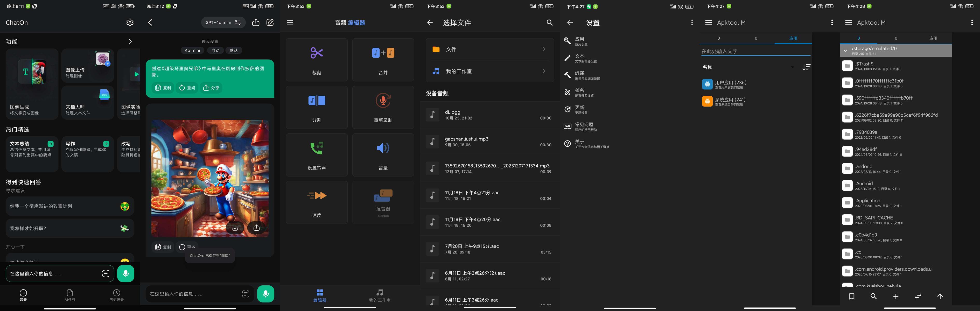Viewport: 980px width, 311px height.
Task: Open the 写作 suggestion card
Action: (x=88, y=154)
